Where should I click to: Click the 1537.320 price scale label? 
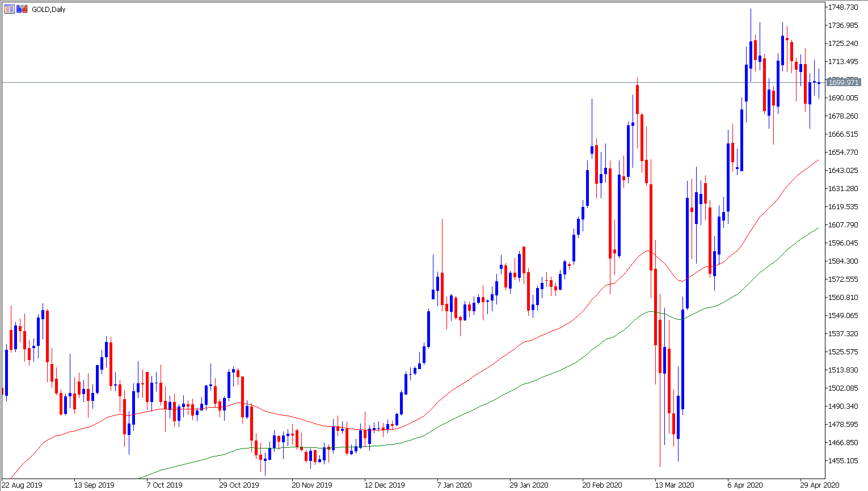pyautogui.click(x=843, y=334)
